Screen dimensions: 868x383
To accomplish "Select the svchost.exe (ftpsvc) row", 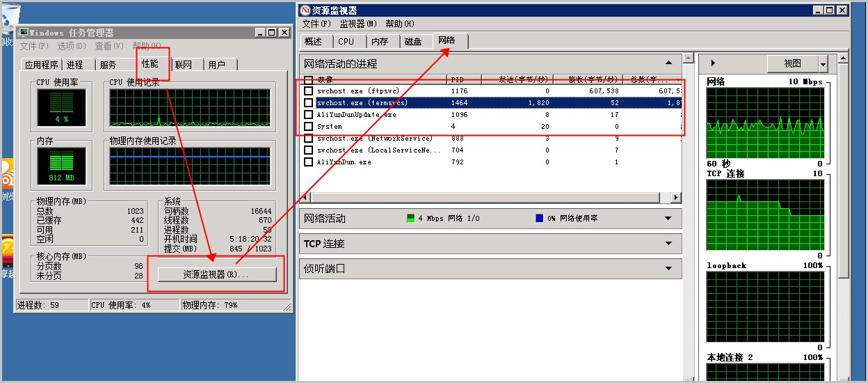I will [491, 91].
